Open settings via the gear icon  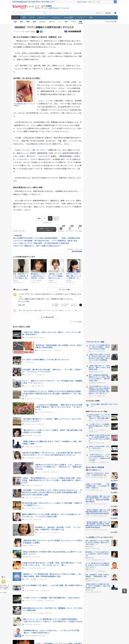(115, 13)
